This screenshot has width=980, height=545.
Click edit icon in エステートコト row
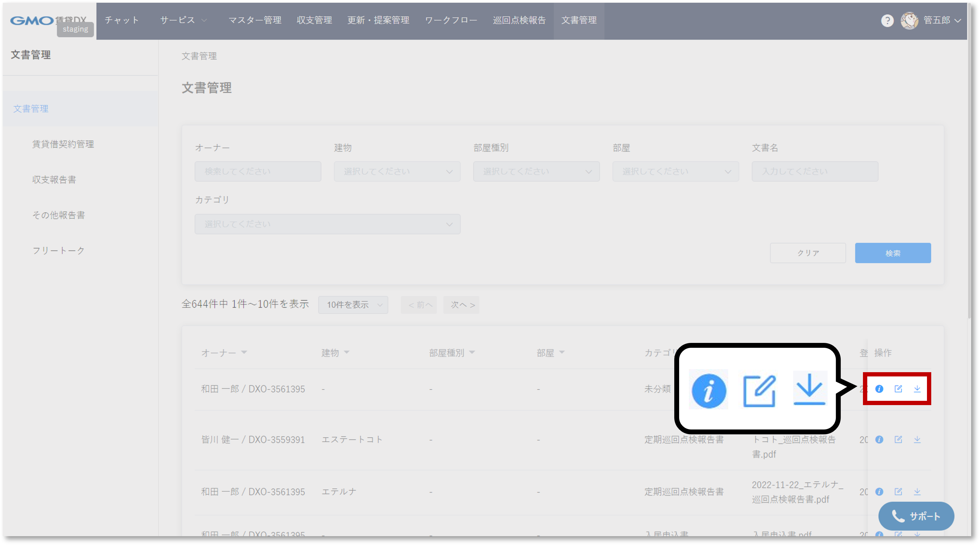tap(898, 439)
